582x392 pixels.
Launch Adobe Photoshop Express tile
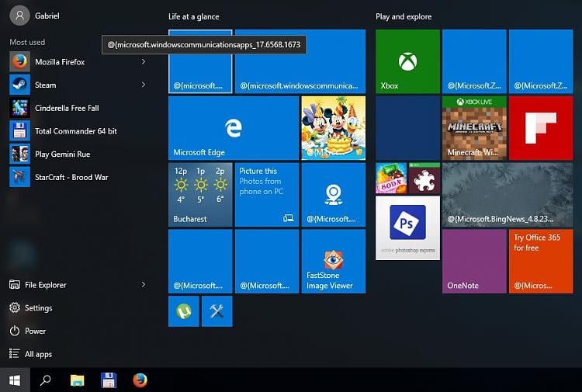click(407, 228)
